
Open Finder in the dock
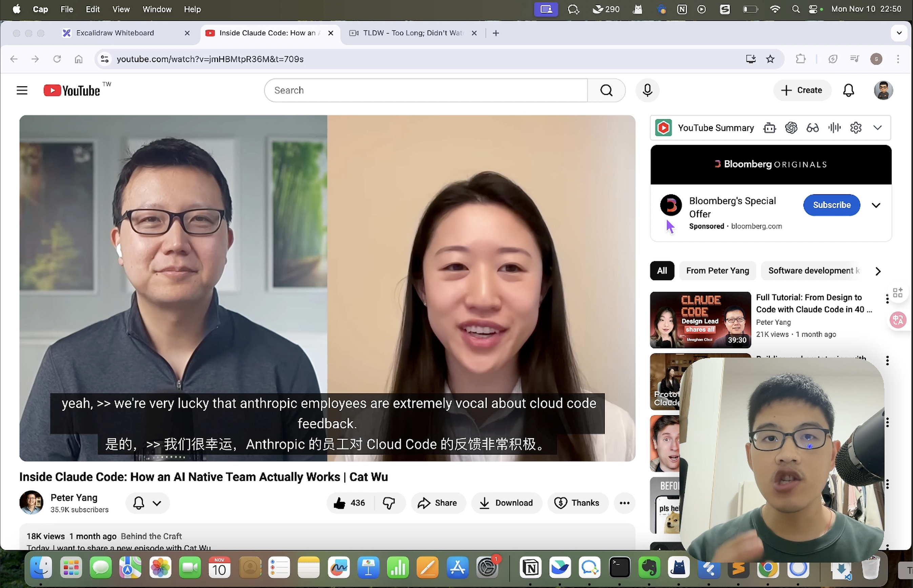(x=41, y=568)
